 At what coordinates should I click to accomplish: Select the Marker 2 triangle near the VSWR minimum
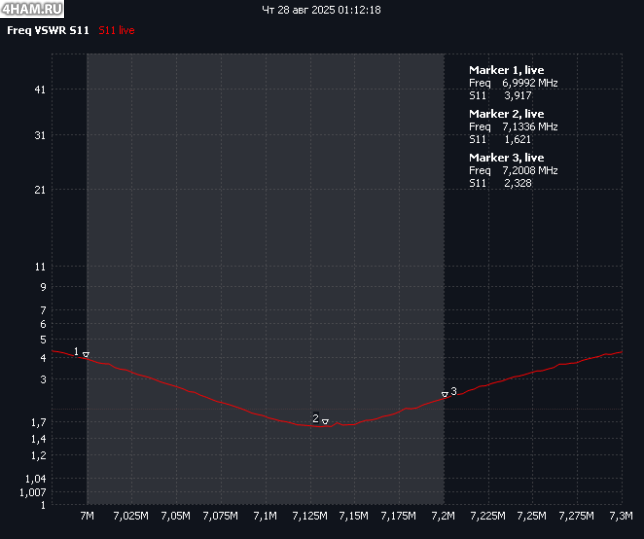(325, 421)
